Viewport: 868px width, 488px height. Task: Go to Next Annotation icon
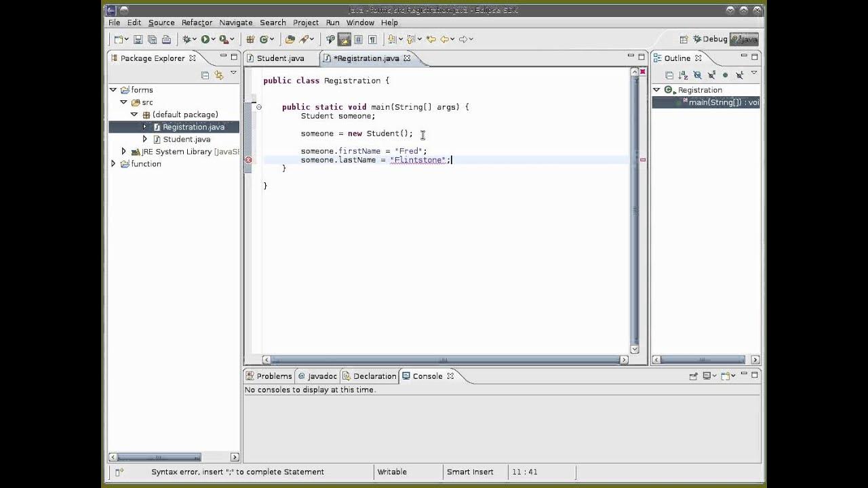(392, 39)
